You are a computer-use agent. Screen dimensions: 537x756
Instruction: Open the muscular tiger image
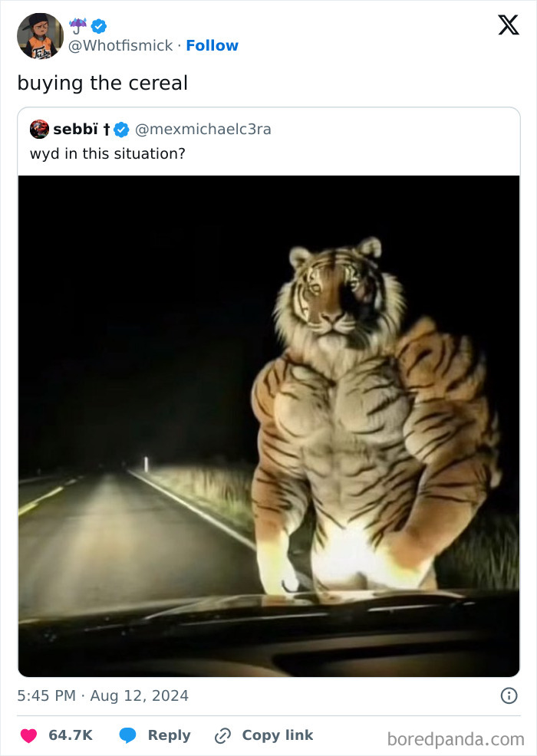click(268, 426)
